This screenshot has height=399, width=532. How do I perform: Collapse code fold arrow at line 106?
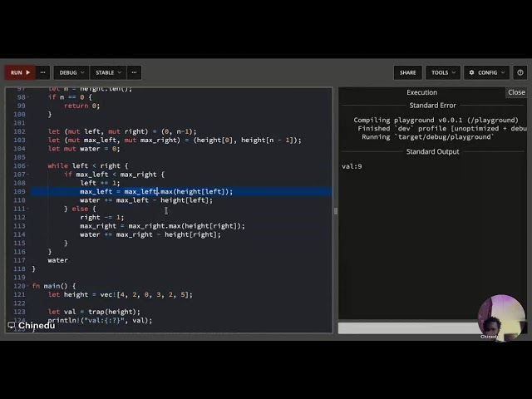[x=27, y=166]
